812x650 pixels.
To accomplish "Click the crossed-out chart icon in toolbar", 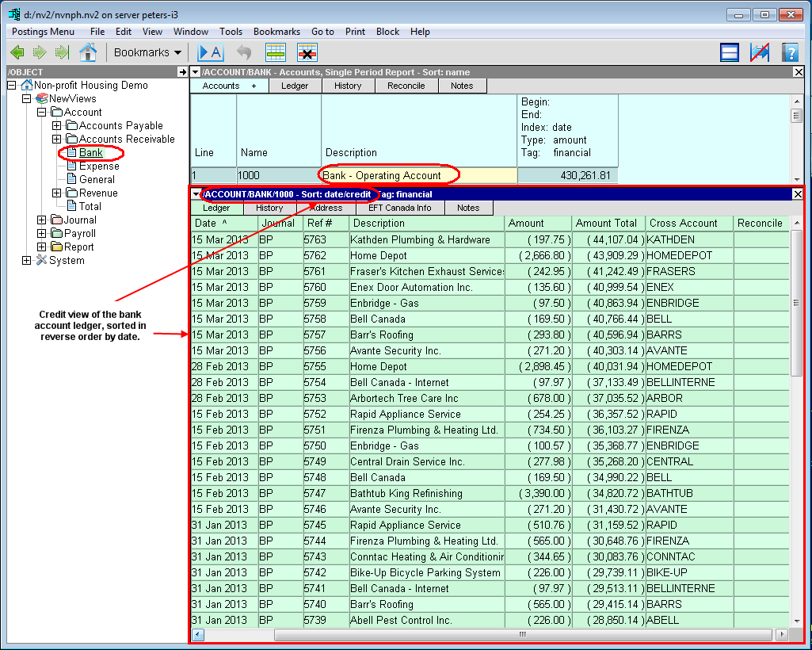I will (x=760, y=52).
